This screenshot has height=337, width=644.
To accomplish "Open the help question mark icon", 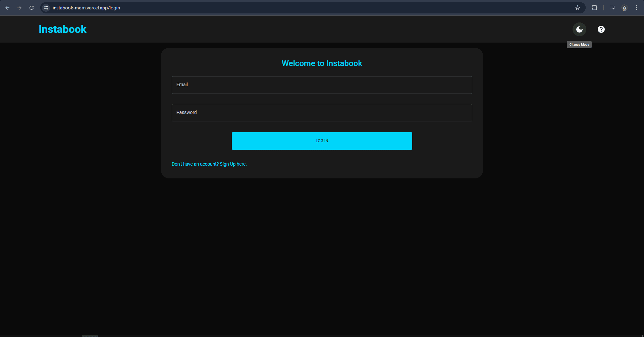I will point(601,29).
